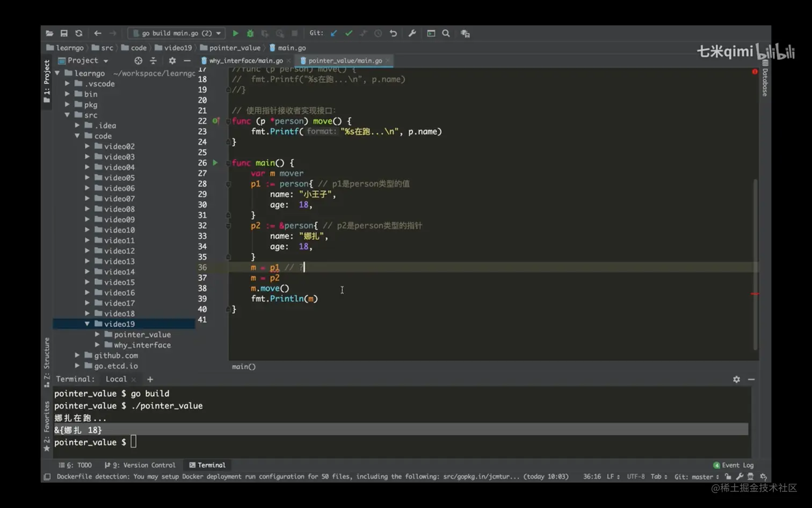This screenshot has height=508, width=812.
Task: Click run gutter arrow beside func main
Action: point(215,162)
